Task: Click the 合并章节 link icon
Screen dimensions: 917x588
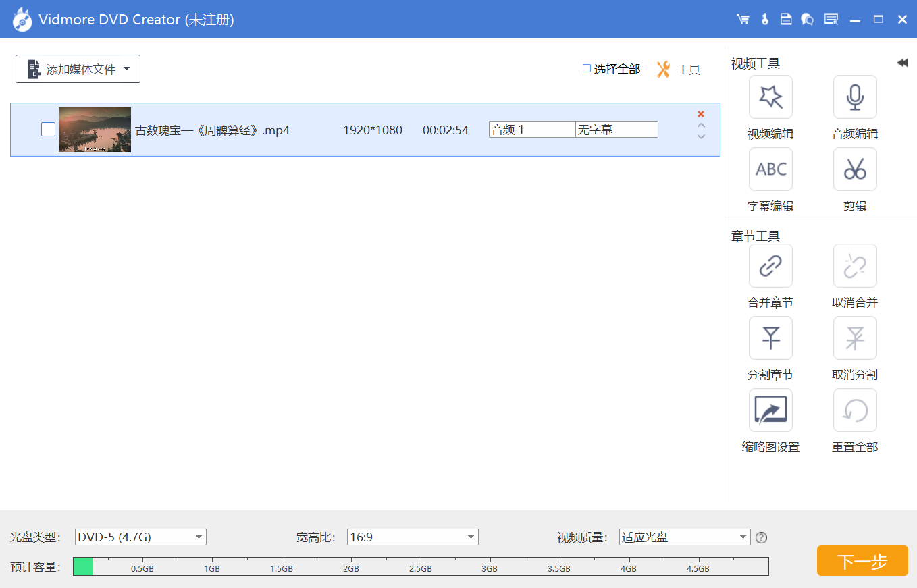Action: pos(770,266)
